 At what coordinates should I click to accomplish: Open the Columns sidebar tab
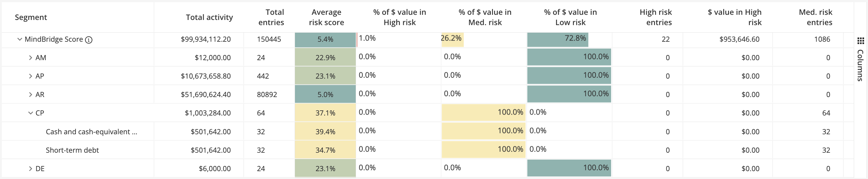point(860,66)
